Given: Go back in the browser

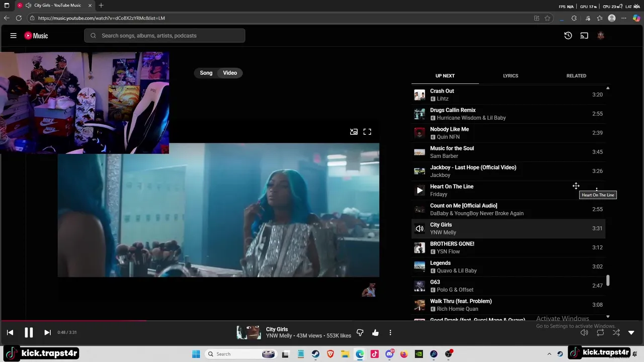Looking at the screenshot, I should tap(7, 18).
